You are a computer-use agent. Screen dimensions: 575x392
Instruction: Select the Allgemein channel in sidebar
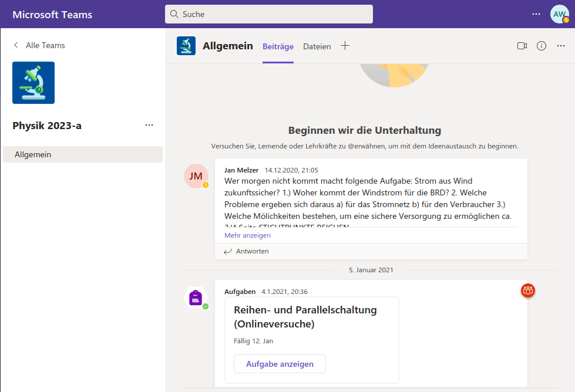[83, 154]
